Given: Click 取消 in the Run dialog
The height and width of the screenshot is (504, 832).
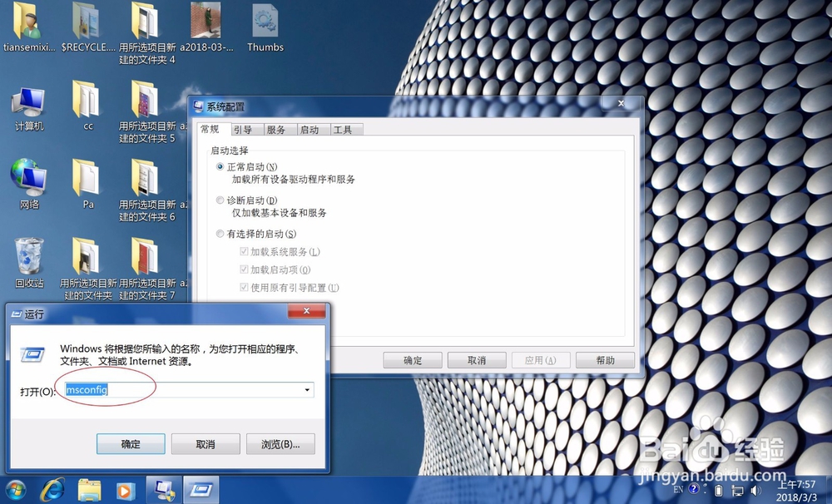Looking at the screenshot, I should click(x=206, y=444).
